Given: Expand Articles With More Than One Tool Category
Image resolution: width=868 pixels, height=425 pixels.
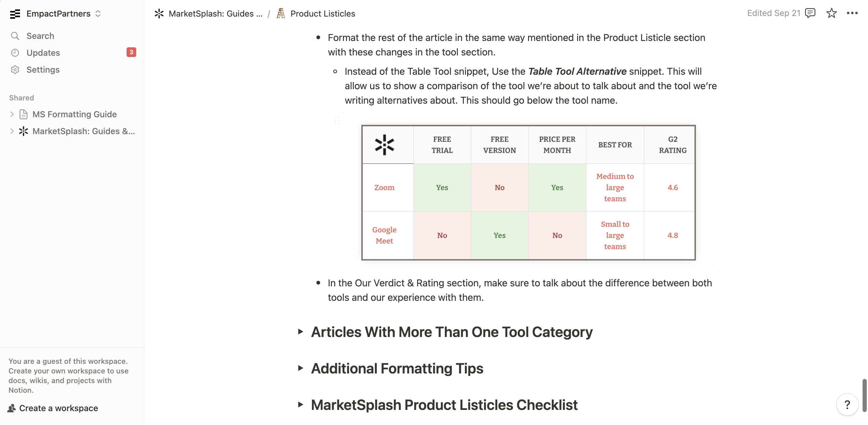Looking at the screenshot, I should pos(300,332).
